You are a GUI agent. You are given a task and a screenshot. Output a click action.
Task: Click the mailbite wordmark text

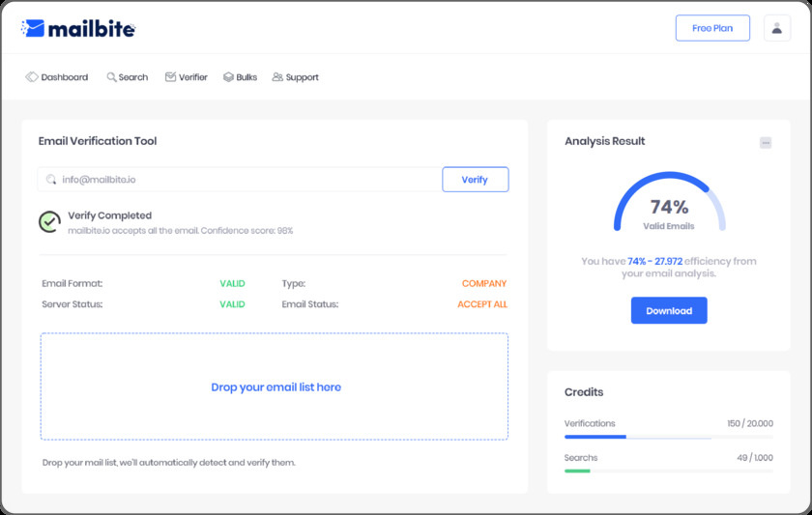92,29
